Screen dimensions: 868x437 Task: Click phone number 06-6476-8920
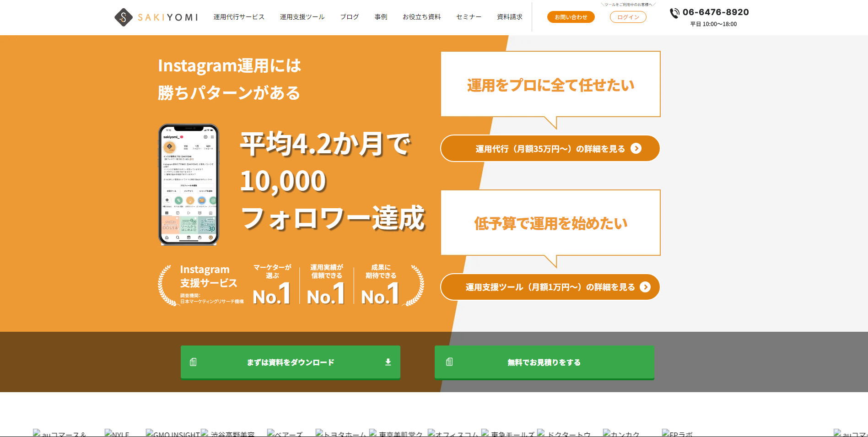(x=716, y=12)
